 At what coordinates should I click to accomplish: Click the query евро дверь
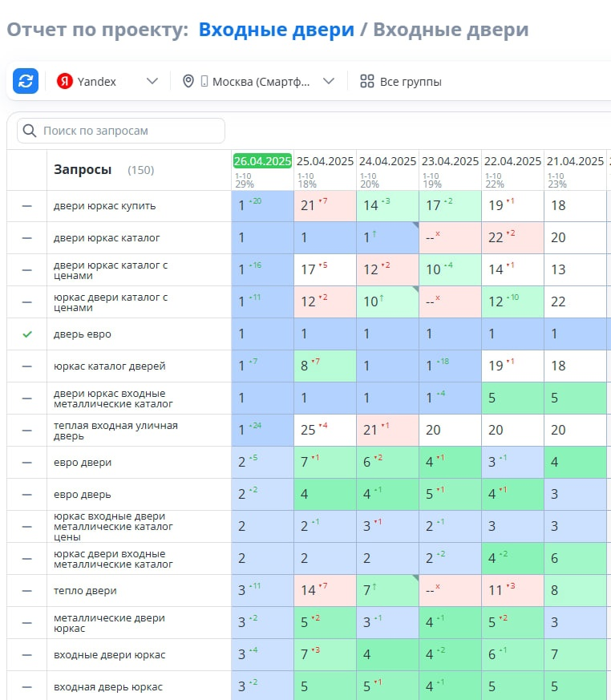[x=82, y=495]
